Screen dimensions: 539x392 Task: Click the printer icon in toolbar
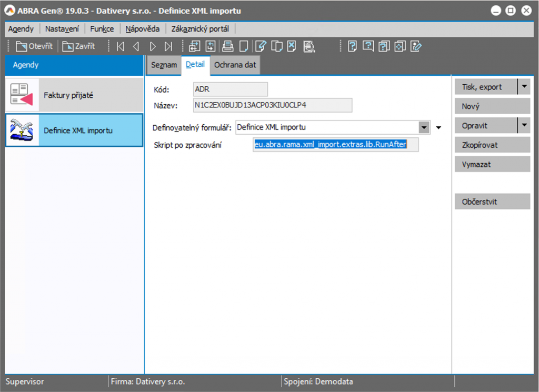tap(227, 46)
